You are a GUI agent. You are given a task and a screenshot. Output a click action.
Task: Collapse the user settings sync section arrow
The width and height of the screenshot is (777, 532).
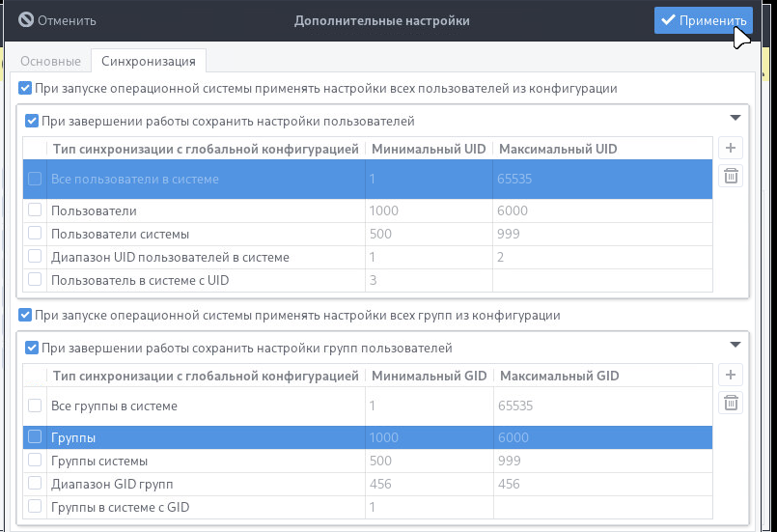pyautogui.click(x=735, y=118)
